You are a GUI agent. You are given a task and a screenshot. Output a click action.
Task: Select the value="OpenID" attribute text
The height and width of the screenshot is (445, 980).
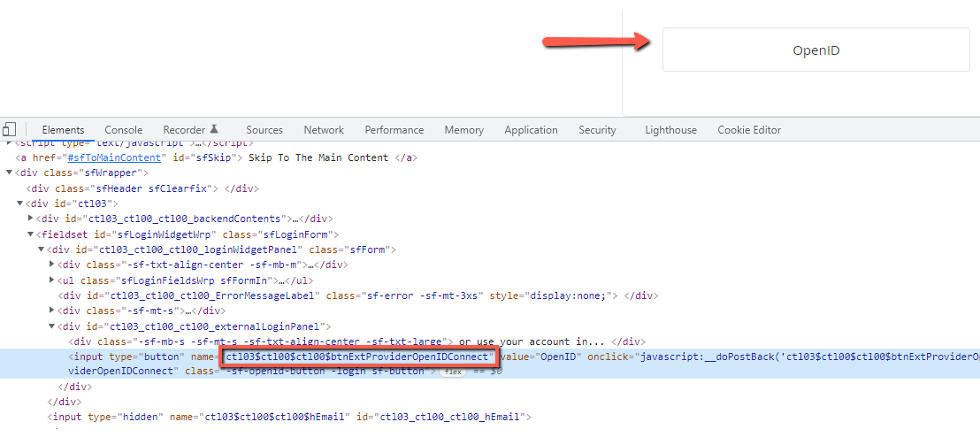click(541, 357)
